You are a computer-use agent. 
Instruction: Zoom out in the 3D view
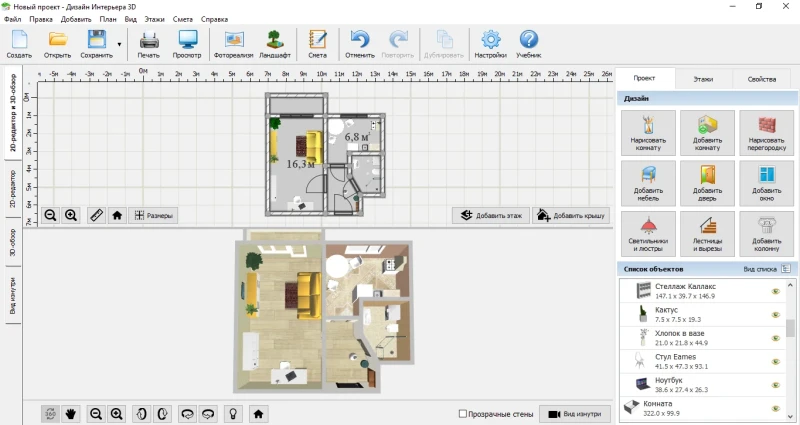click(96, 414)
